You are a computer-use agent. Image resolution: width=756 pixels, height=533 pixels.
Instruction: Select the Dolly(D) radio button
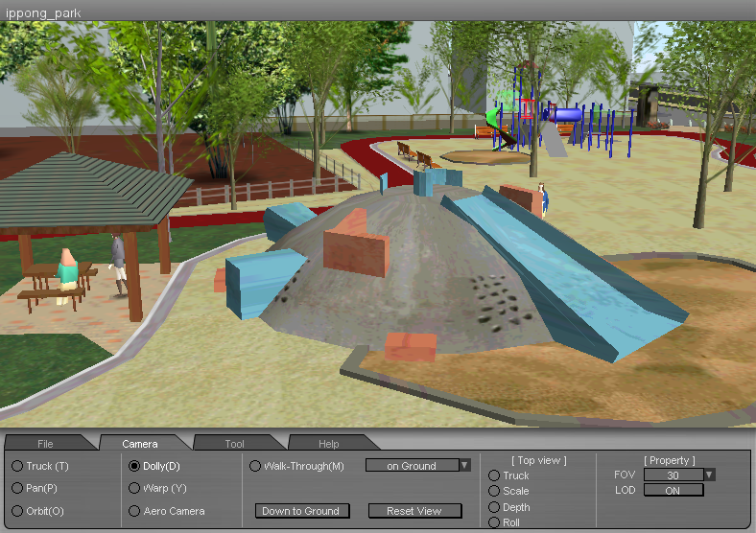[x=134, y=466]
